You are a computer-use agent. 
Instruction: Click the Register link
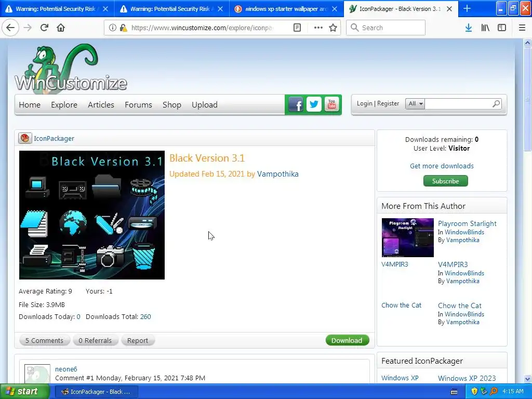click(x=388, y=103)
